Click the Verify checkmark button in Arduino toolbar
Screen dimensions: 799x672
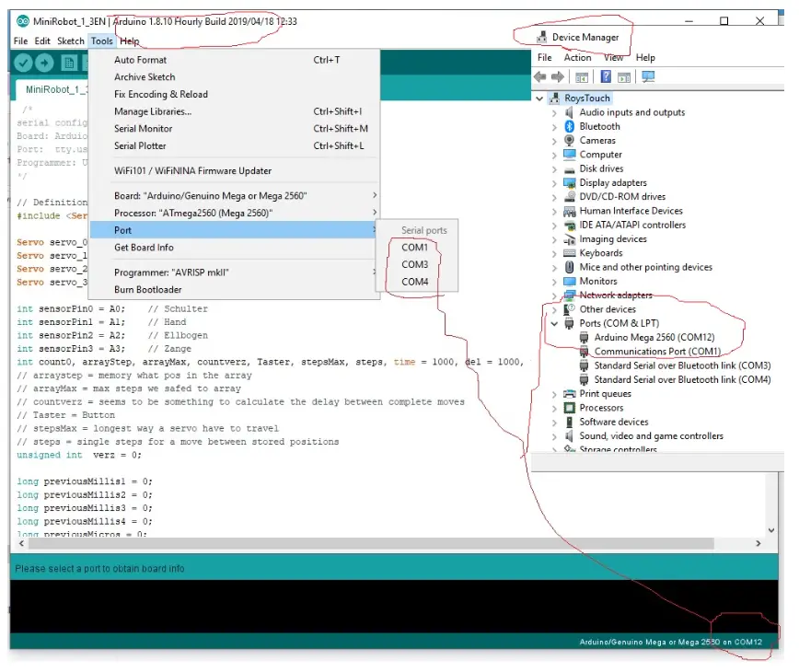click(23, 63)
